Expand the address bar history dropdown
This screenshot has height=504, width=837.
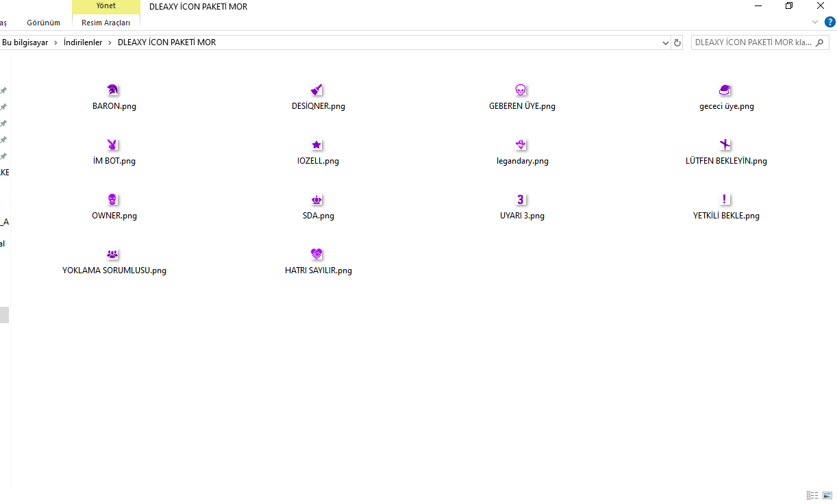(666, 42)
